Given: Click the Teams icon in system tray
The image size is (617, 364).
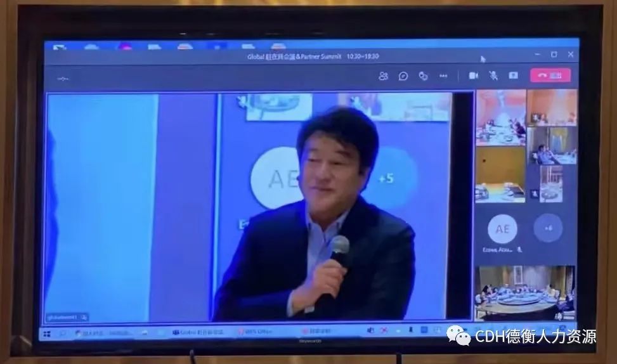Looking at the screenshot, I should point(370,330).
